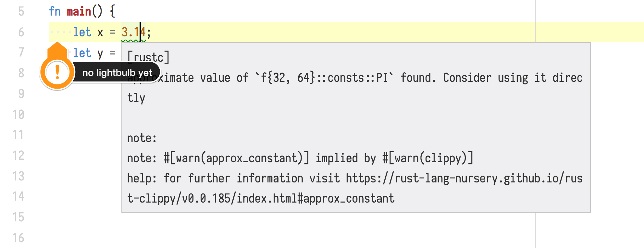Click the variable x on line 6
The width and height of the screenshot is (644, 248).
[100, 32]
